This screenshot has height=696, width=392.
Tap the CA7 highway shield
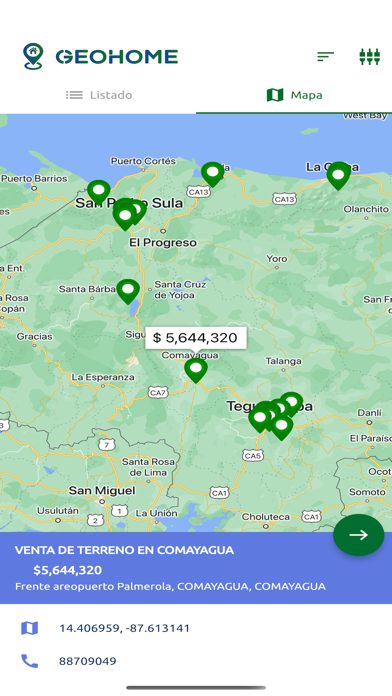coord(158,393)
